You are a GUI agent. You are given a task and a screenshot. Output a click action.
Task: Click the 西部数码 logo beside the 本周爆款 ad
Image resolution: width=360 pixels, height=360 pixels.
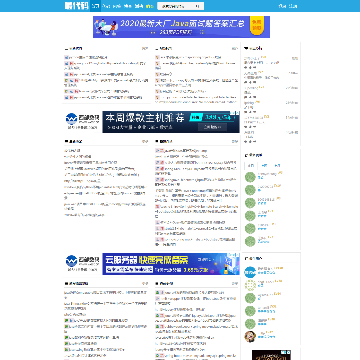[x=82, y=121]
